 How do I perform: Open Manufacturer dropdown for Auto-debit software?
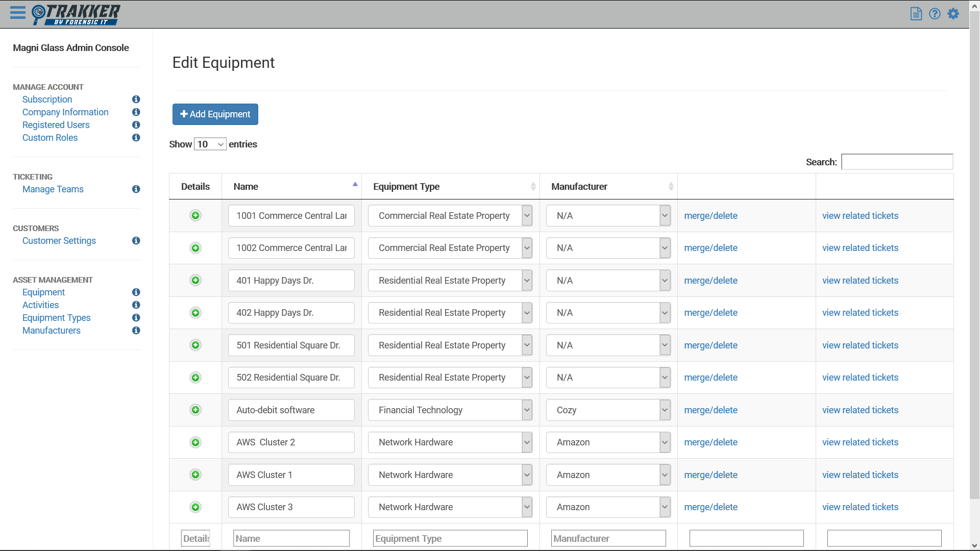click(664, 410)
